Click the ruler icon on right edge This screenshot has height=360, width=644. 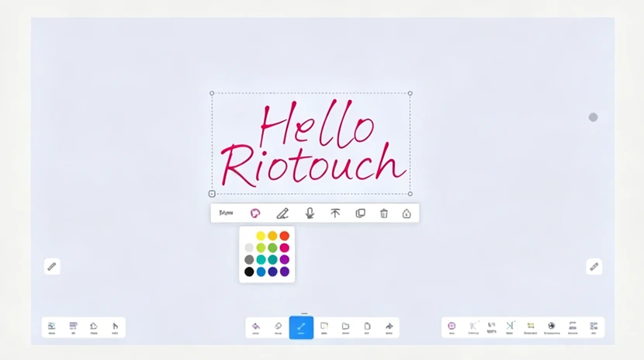click(x=594, y=267)
